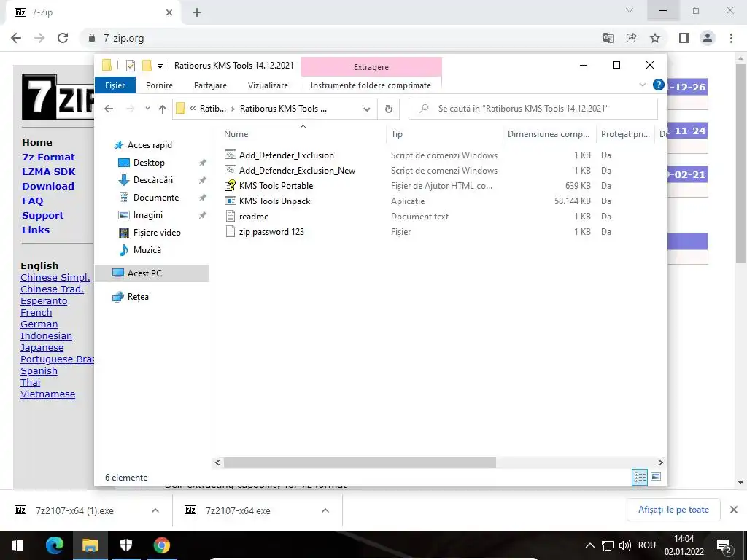
Task: Click the Download link on 7-zip page
Action: [x=48, y=186]
